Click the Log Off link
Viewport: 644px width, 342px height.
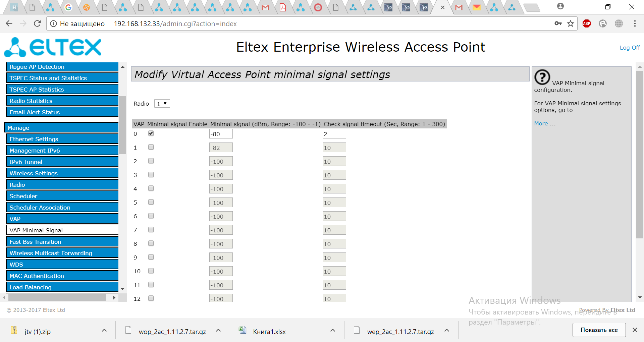tap(630, 48)
